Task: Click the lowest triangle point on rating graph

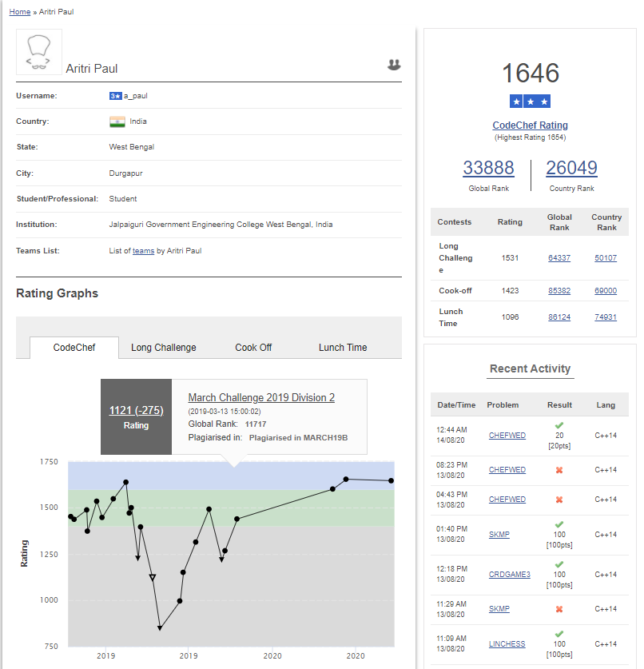Action: click(x=160, y=628)
